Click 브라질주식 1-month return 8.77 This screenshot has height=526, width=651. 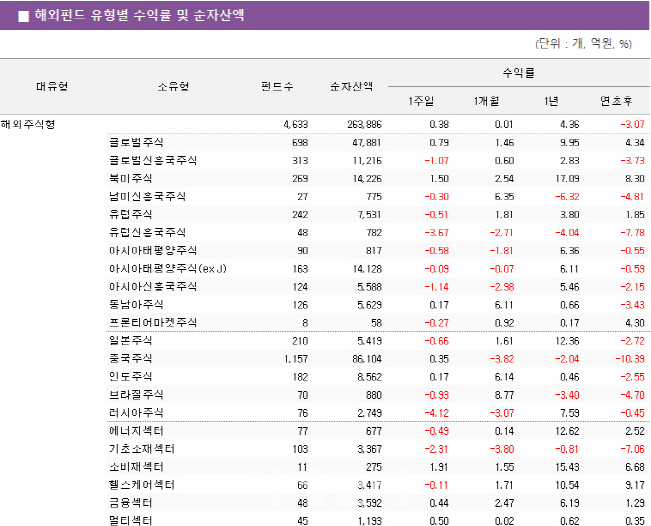click(x=504, y=395)
